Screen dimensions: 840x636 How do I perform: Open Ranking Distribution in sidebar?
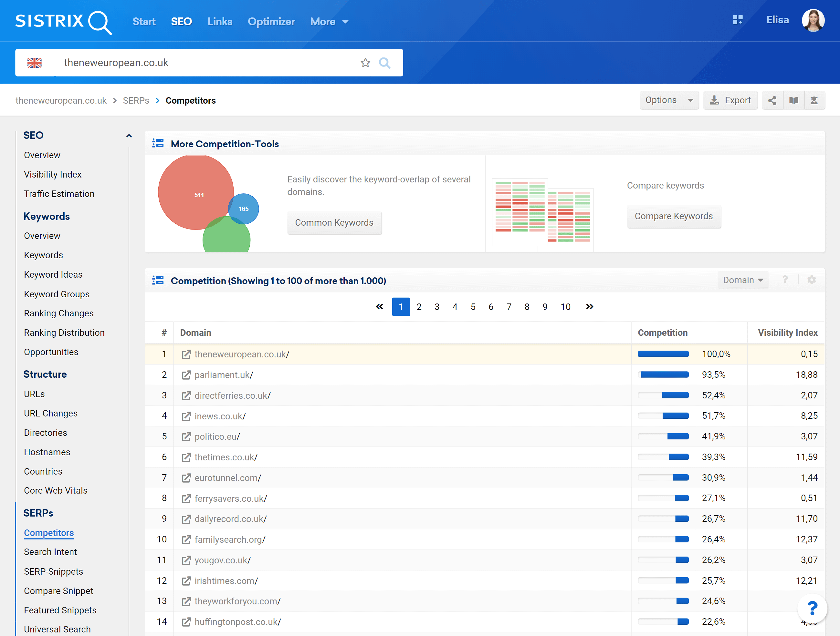click(64, 333)
